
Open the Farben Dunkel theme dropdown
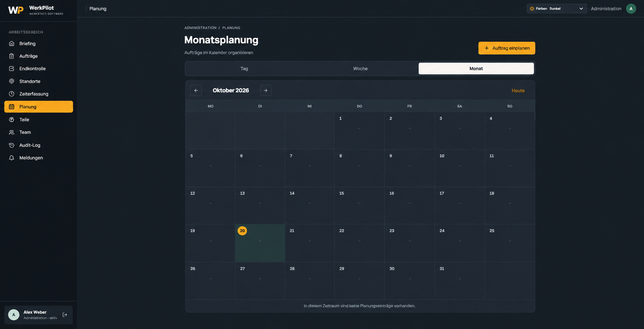click(x=557, y=8)
